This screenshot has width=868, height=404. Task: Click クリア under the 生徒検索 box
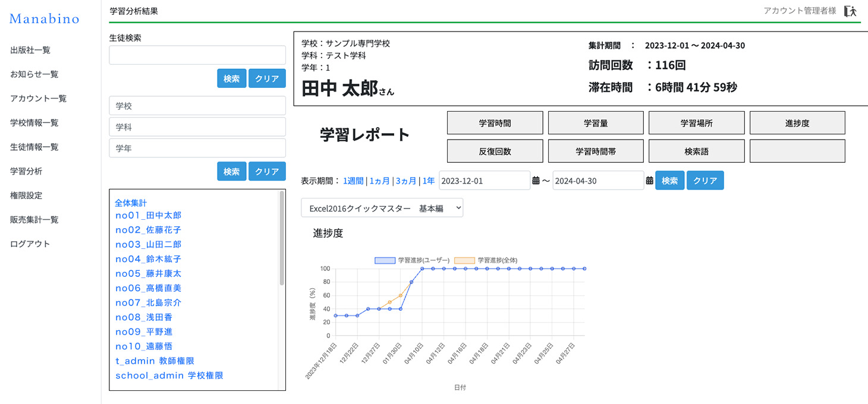(x=267, y=78)
